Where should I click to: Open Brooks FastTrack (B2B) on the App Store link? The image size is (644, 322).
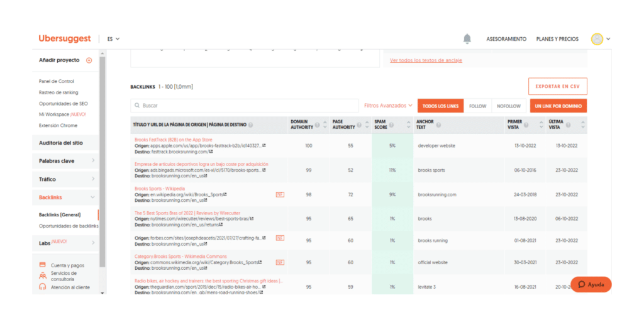tap(174, 140)
